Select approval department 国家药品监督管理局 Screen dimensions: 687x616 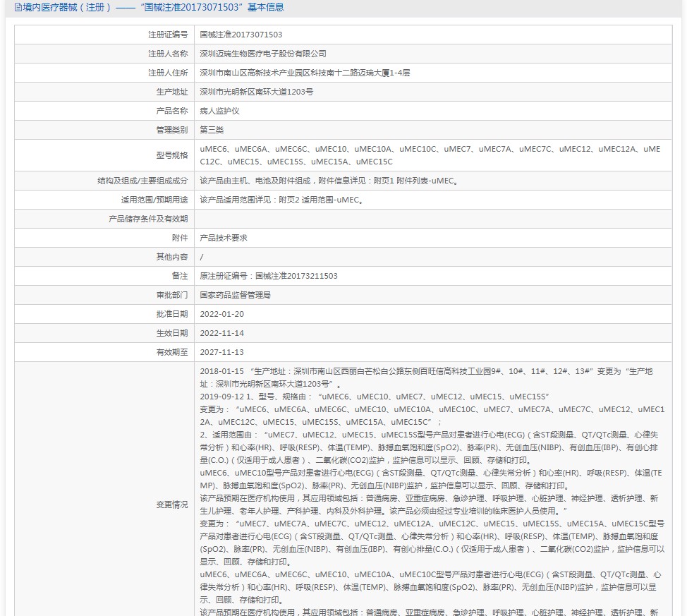pos(236,295)
